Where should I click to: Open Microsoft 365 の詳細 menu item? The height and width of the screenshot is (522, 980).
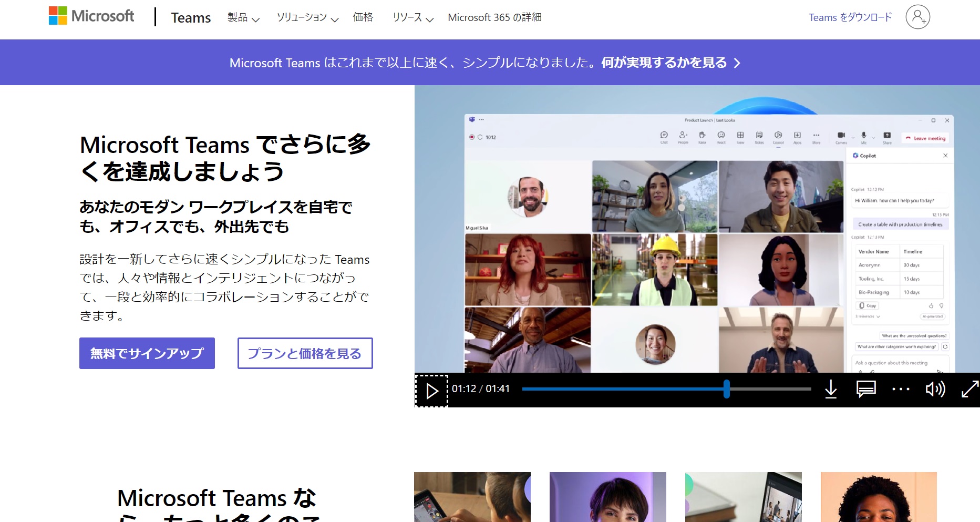496,17
